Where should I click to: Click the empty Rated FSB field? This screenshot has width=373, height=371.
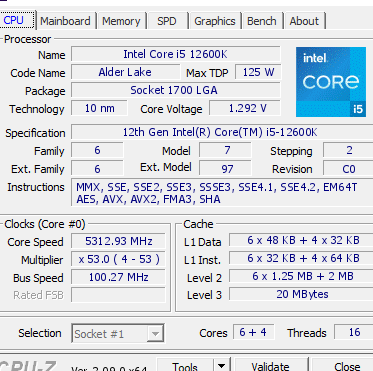(x=118, y=295)
